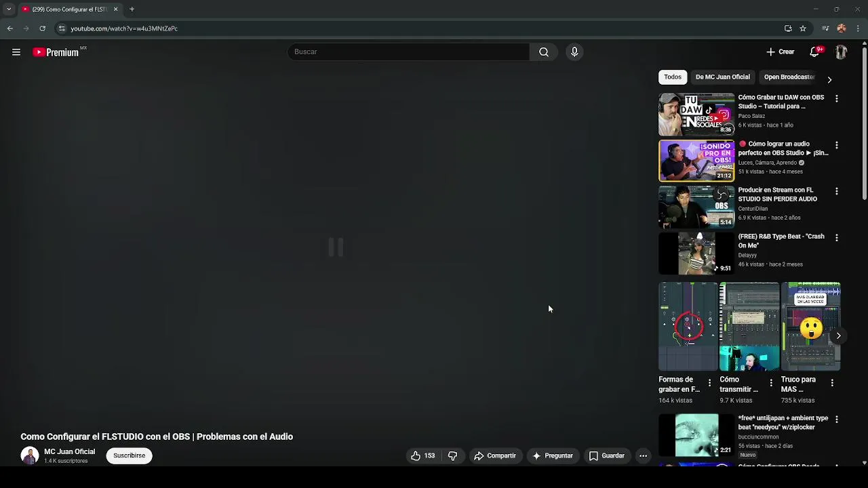This screenshot has height=488, width=868.
Task: Open Paco Salaz channel name
Action: point(751,116)
